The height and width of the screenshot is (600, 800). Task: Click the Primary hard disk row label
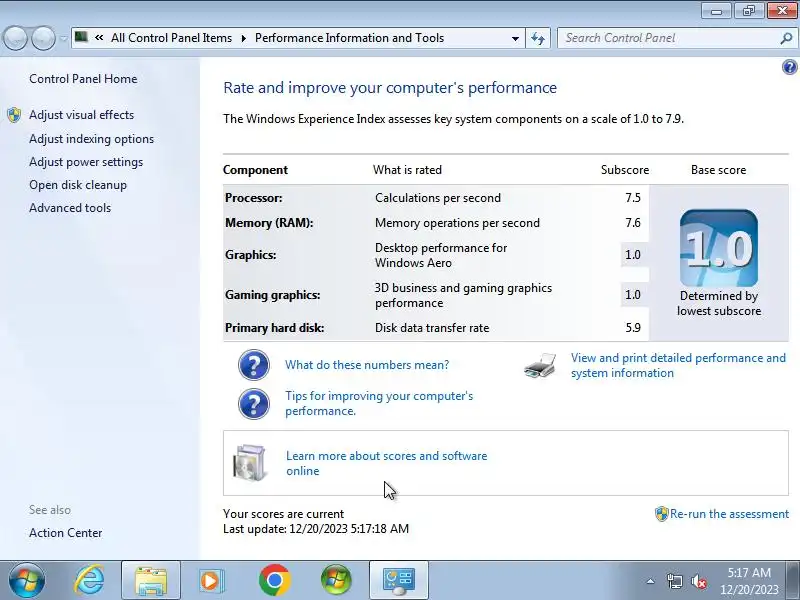(x=274, y=328)
